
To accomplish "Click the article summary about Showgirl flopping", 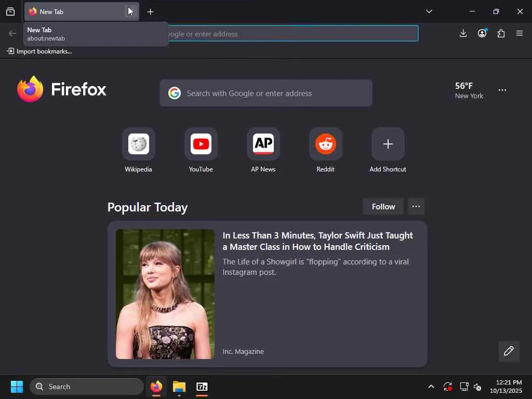I will pyautogui.click(x=315, y=267).
